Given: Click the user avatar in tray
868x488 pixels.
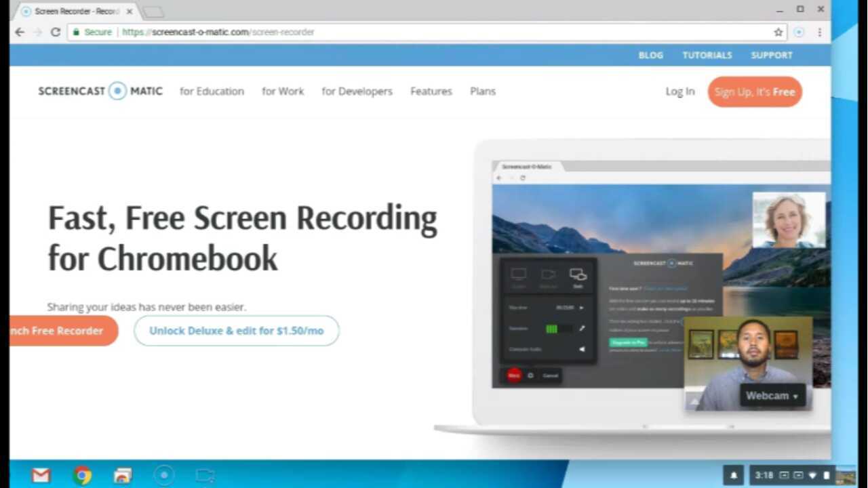Looking at the screenshot, I should 845,476.
